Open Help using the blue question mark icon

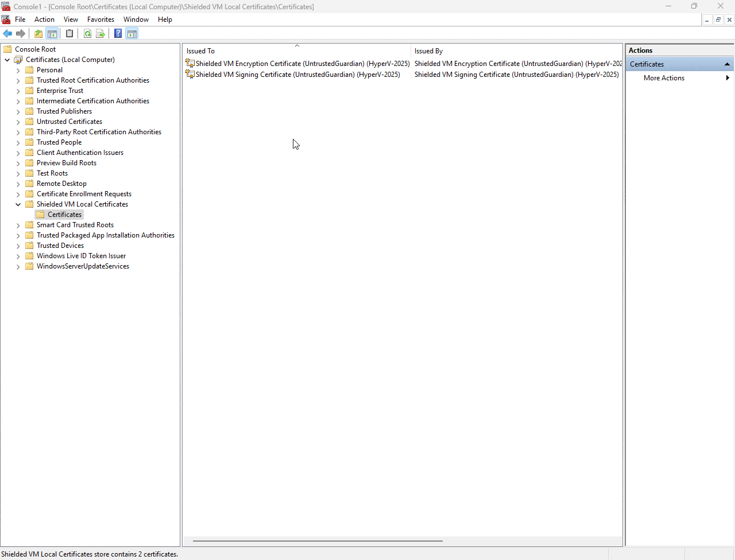(x=118, y=33)
